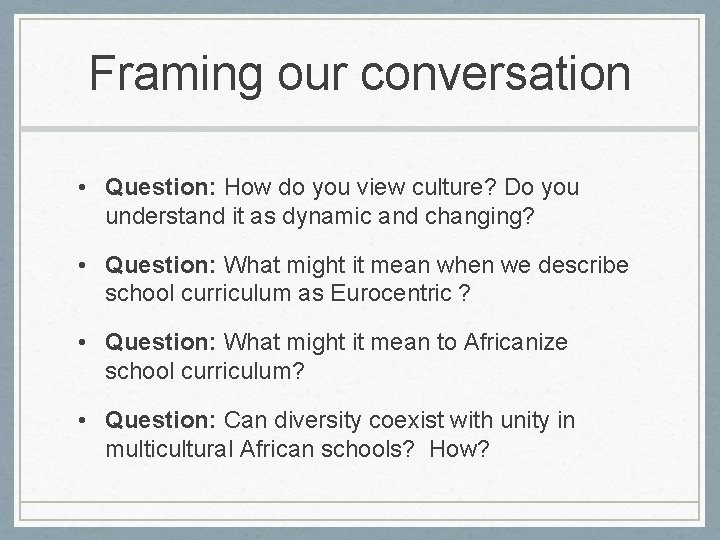Image resolution: width=720 pixels, height=540 pixels.
Task: Click the text 'school curriculum?' in the third bullet
Action: pyautogui.click(x=205, y=371)
